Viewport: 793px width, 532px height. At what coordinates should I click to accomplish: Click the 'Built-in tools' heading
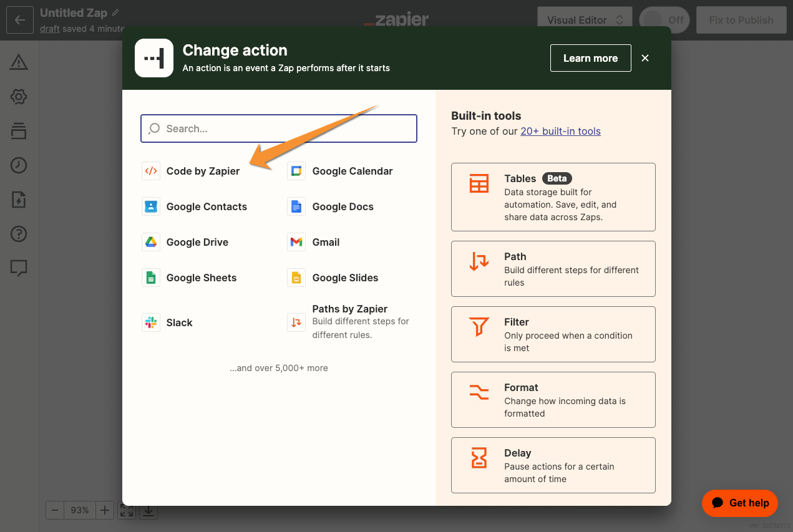coord(486,115)
